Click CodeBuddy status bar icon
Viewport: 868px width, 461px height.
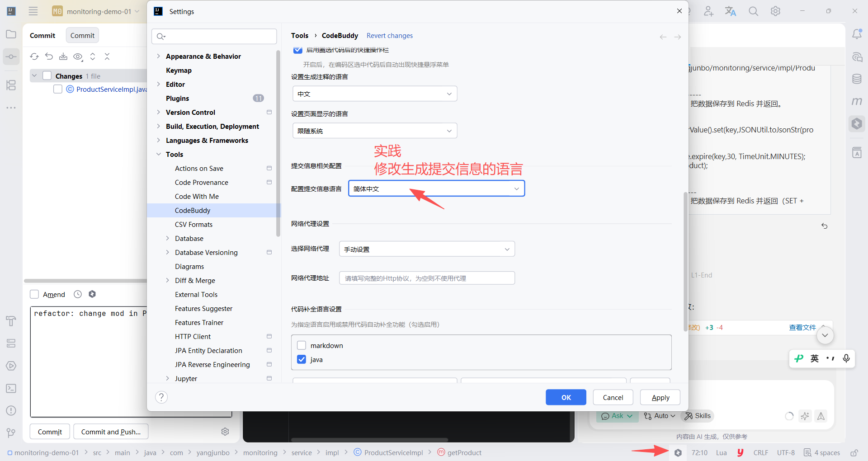pos(678,452)
